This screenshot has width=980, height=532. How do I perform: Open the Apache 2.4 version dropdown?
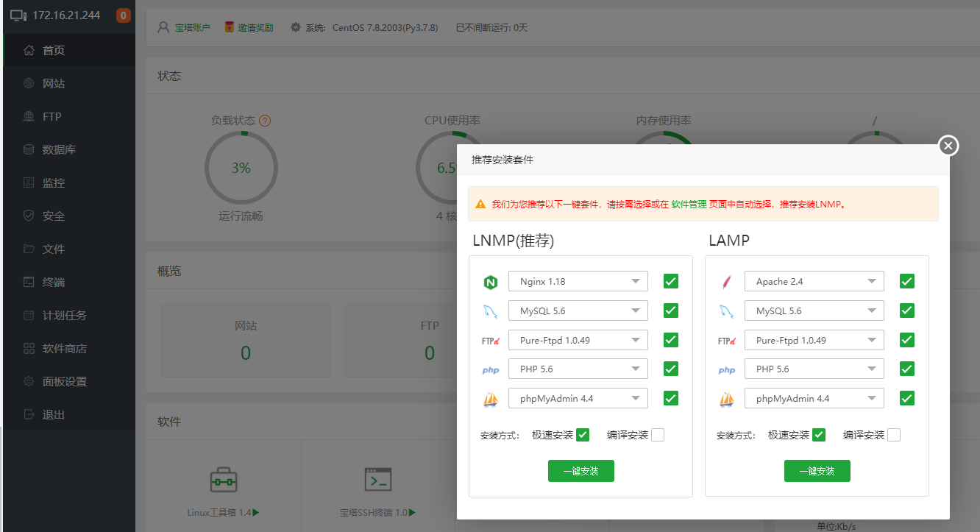(x=814, y=281)
